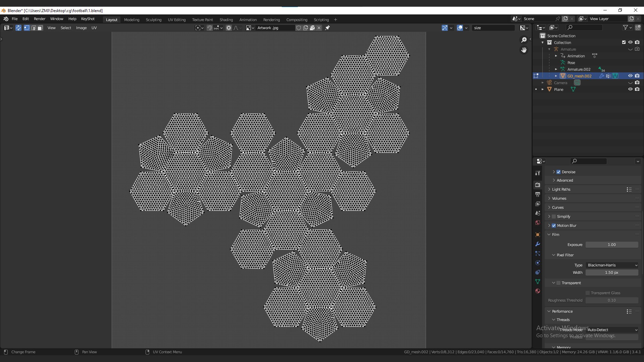
Task: Open the UV menu in editor header
Action: tap(94, 28)
